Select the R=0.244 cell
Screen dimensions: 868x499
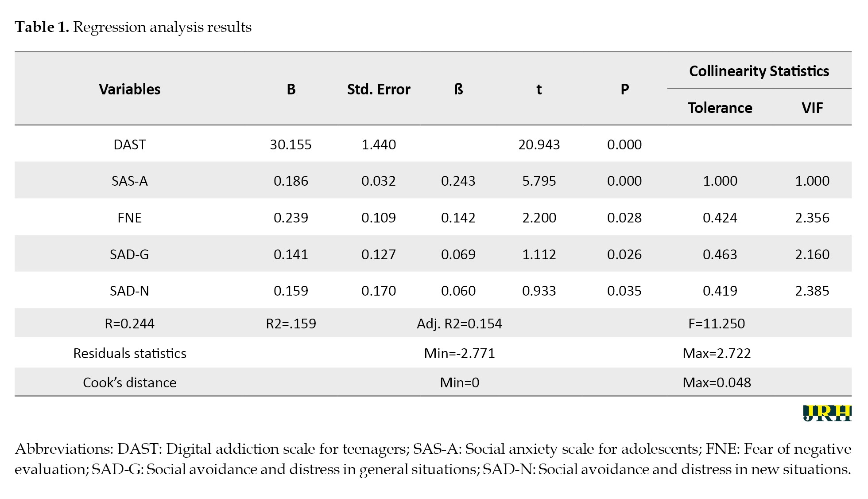pyautogui.click(x=130, y=324)
